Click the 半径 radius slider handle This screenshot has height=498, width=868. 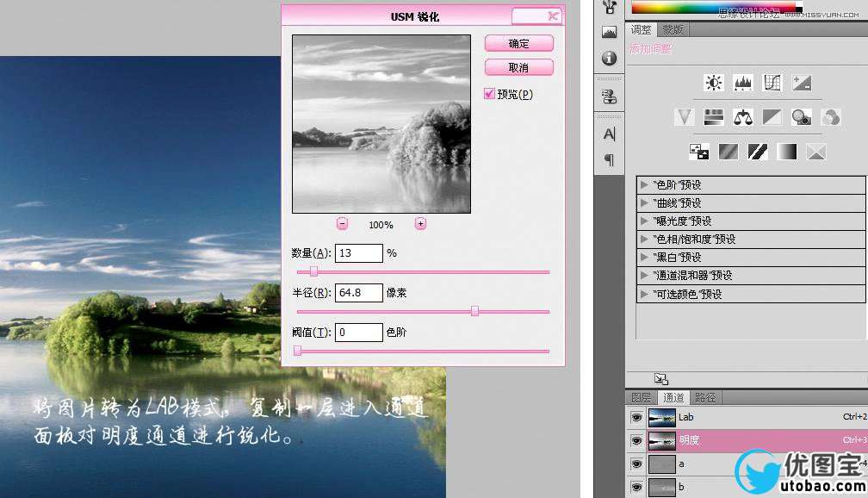coord(475,311)
